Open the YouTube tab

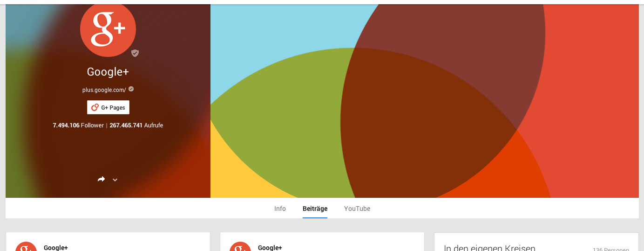click(x=357, y=209)
